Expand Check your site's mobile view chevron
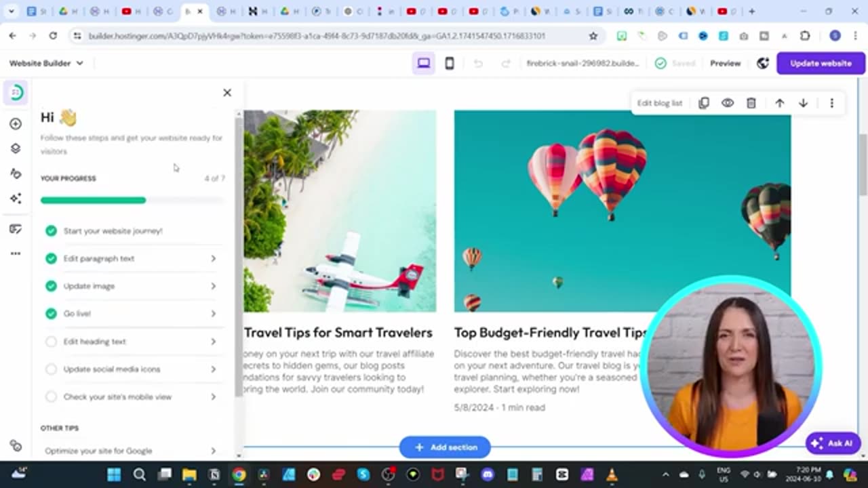868x488 pixels. (213, 396)
